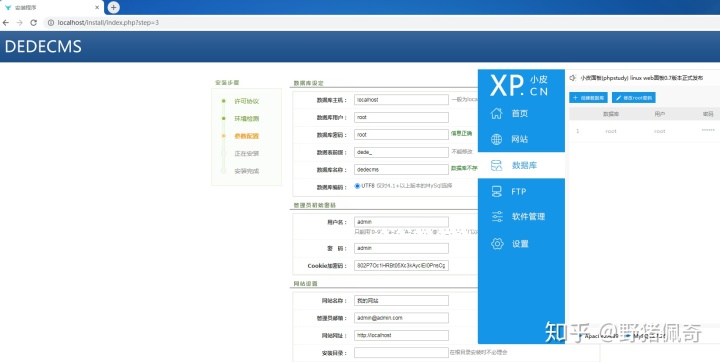Click the 正在安装 install step
720x362 pixels.
click(x=247, y=153)
